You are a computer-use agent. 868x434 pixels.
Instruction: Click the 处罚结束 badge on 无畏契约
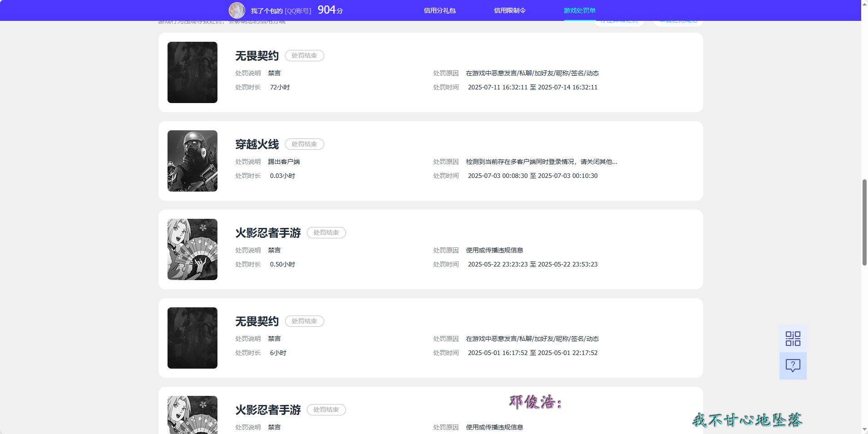[304, 55]
